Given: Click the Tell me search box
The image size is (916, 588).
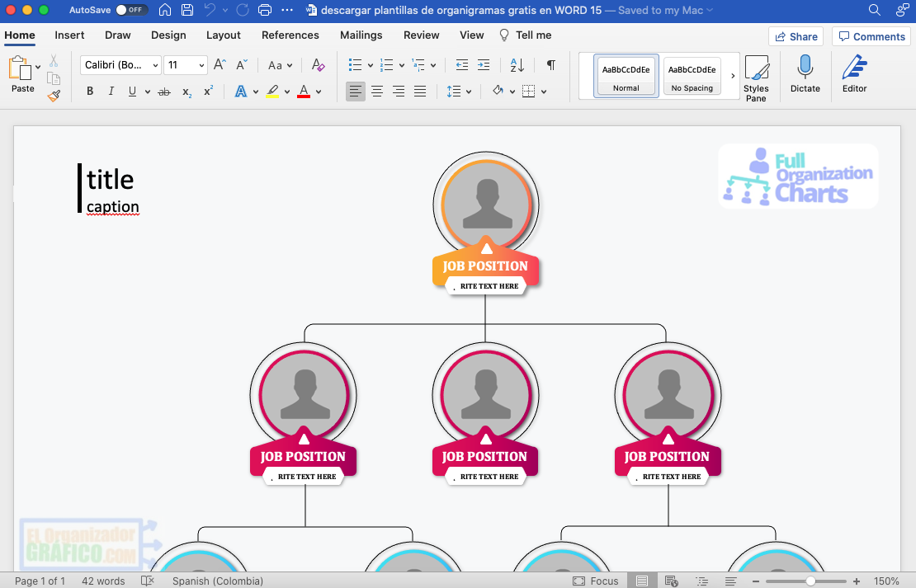Looking at the screenshot, I should tap(525, 35).
